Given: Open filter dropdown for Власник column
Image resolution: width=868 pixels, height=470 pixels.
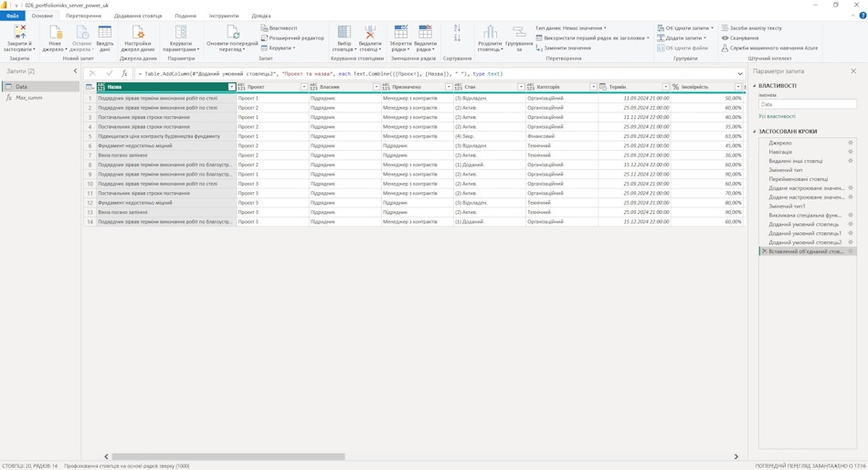Looking at the screenshot, I should tap(376, 87).
